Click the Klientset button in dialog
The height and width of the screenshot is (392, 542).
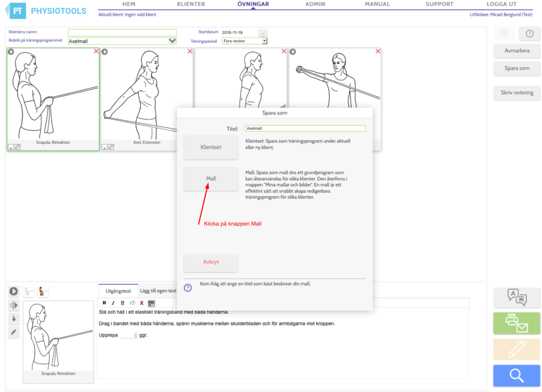[x=211, y=147]
